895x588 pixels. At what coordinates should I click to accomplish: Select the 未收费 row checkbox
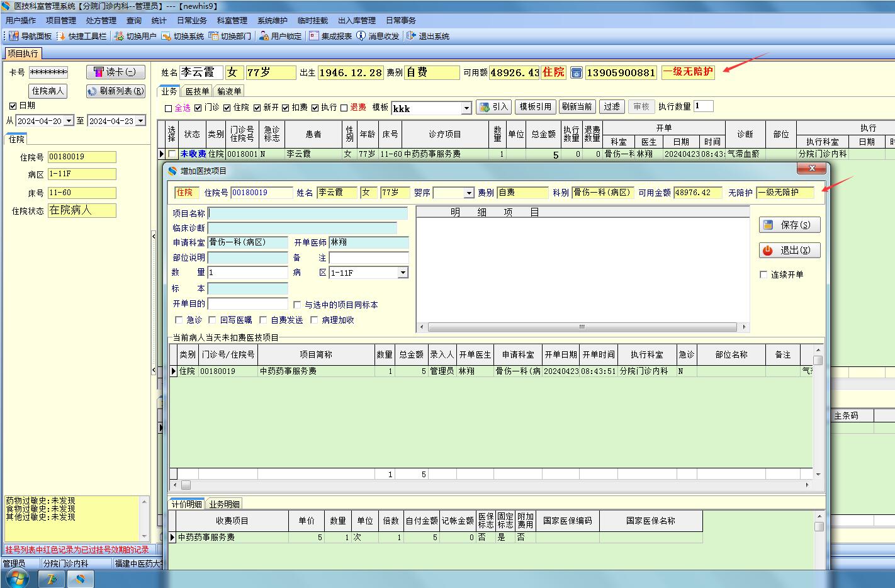172,154
